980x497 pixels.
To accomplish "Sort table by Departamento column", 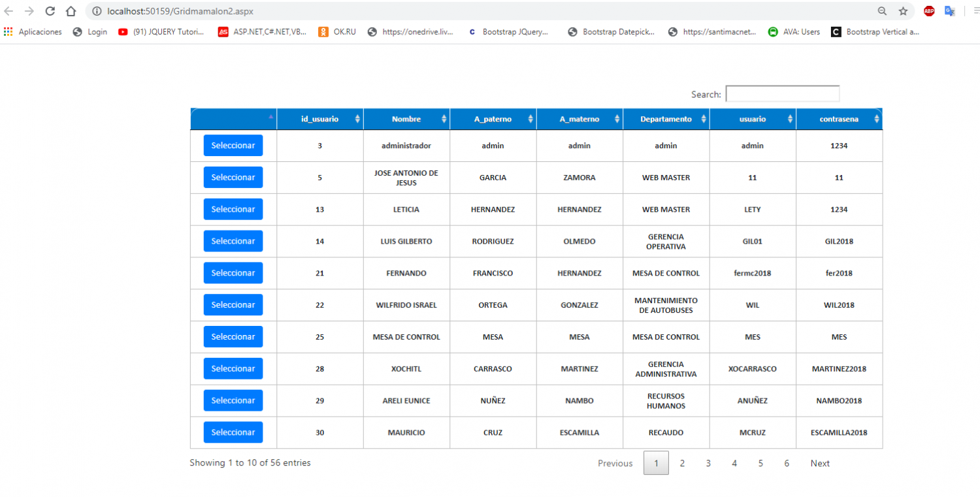I will point(666,119).
